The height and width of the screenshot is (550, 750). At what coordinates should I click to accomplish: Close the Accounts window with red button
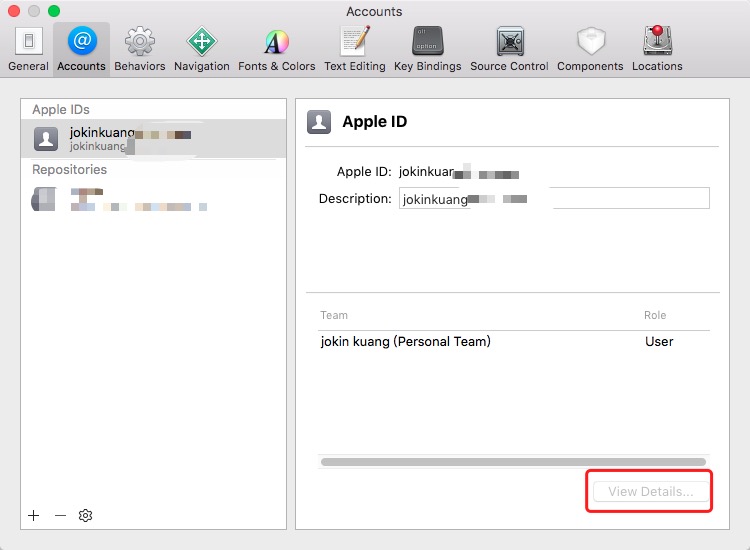click(x=14, y=11)
